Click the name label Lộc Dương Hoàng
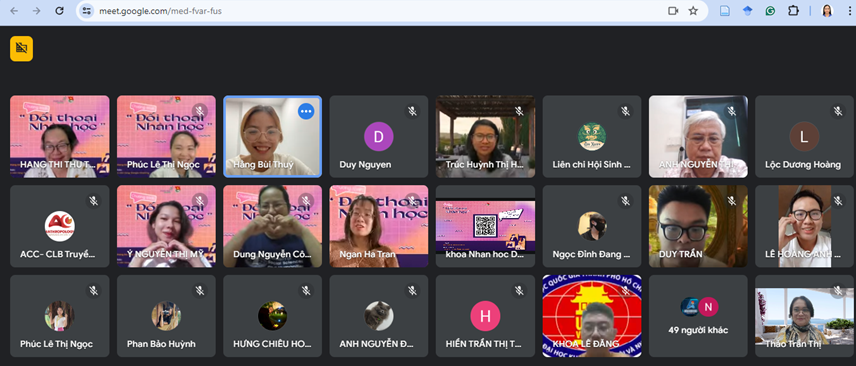This screenshot has width=856, height=366. 802,164
